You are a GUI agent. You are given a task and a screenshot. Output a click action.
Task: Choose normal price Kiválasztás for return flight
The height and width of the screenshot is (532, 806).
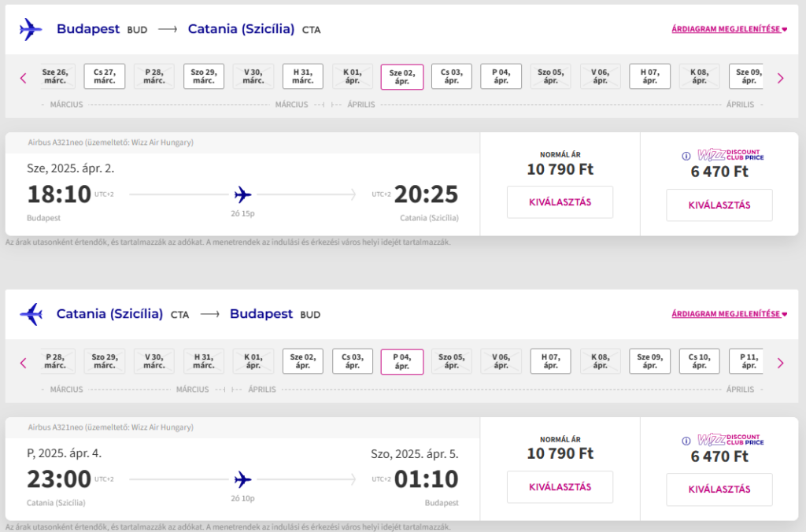pyautogui.click(x=560, y=487)
